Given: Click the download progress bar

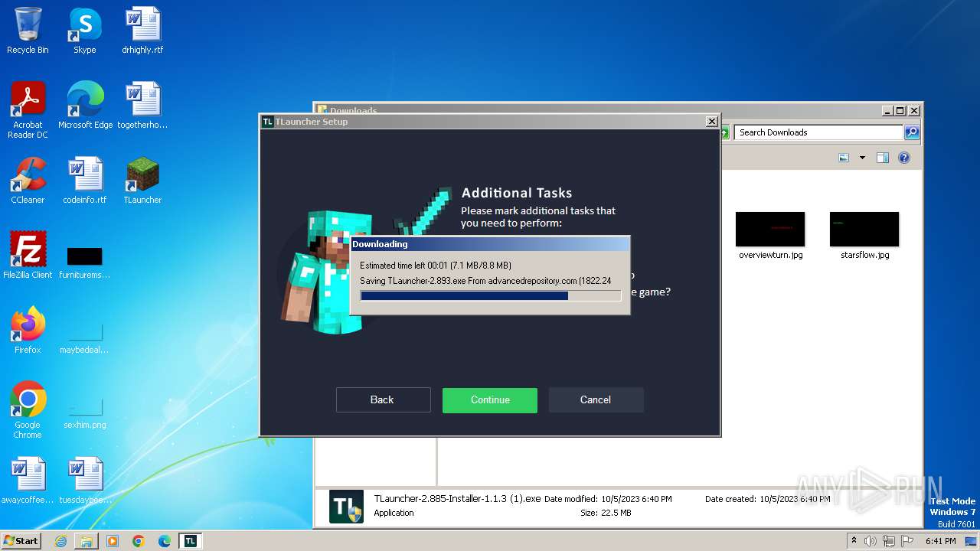Looking at the screenshot, I should [490, 295].
